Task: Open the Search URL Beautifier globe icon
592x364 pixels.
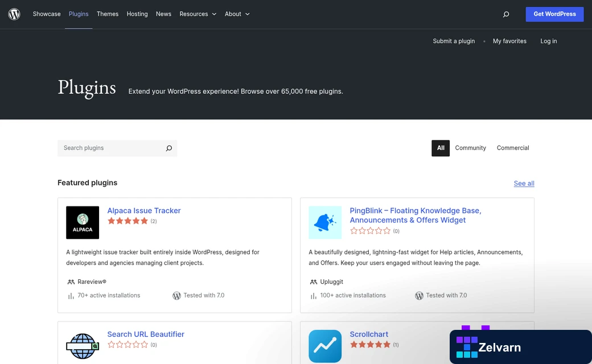Action: (x=83, y=346)
